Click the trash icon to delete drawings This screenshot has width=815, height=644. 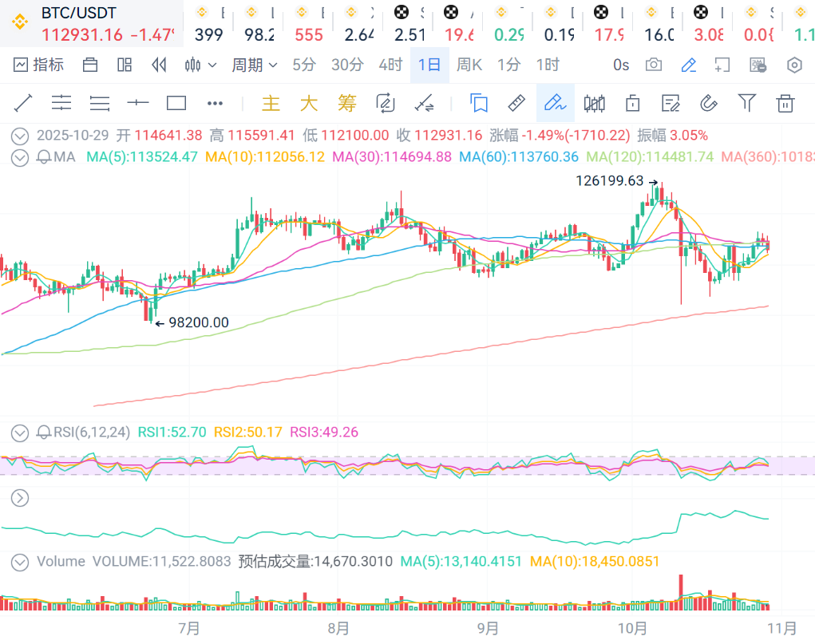point(785,103)
